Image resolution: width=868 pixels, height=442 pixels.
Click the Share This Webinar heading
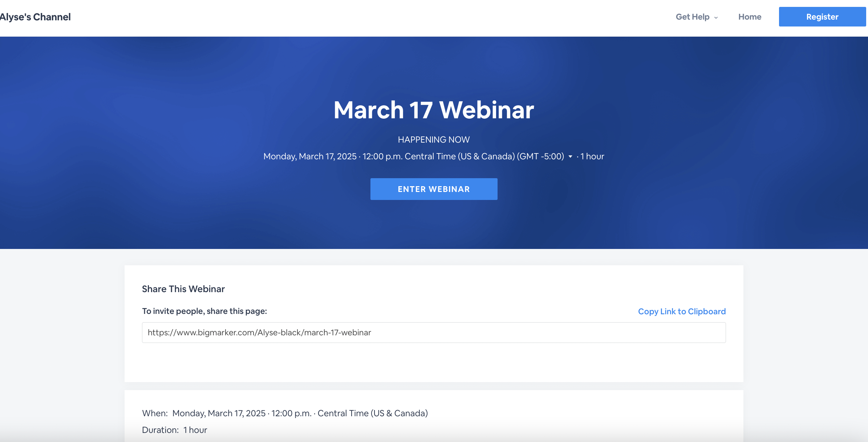coord(183,289)
